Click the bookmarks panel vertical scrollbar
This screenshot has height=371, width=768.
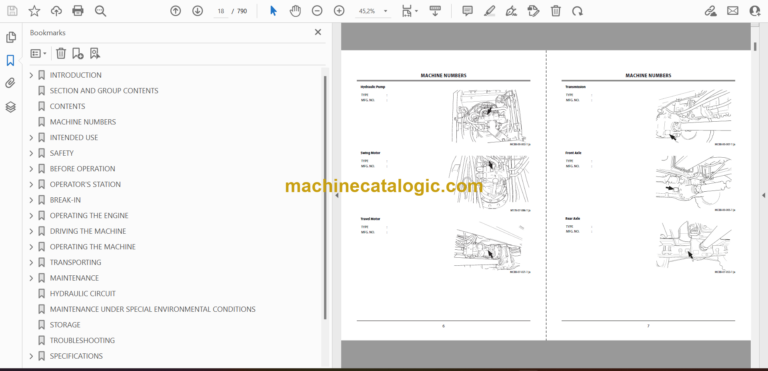(x=324, y=198)
